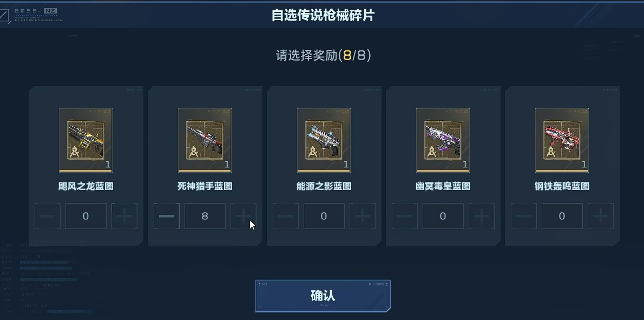Image resolution: width=644 pixels, height=320 pixels.
Task: Increase 钢铁轰鸣蓝图 quantity with plus
Action: pos(601,216)
